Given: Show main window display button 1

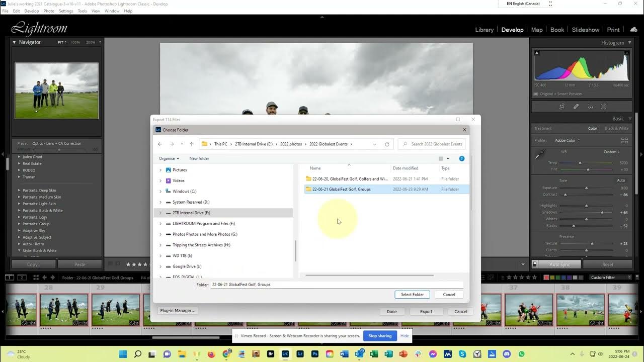Looking at the screenshot, I should 10,278.
